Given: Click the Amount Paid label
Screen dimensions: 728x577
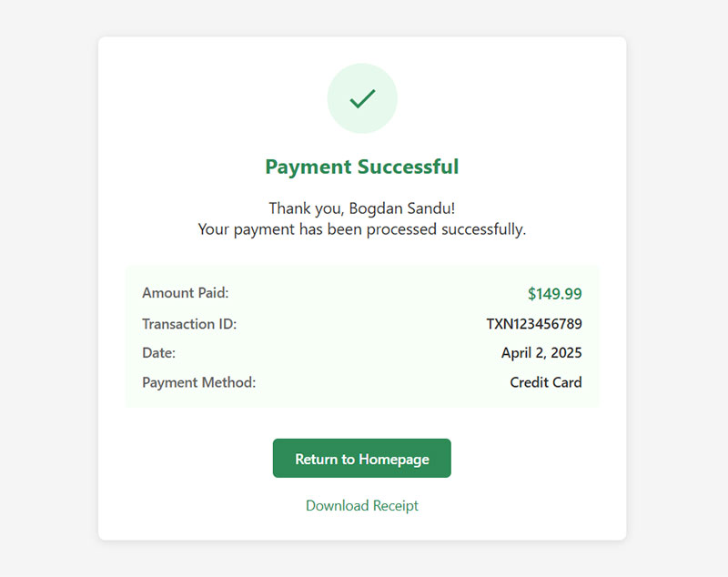Looking at the screenshot, I should pyautogui.click(x=186, y=293).
